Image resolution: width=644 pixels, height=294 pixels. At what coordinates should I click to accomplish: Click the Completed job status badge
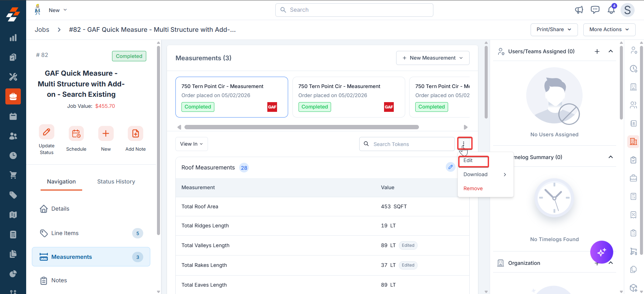pos(129,56)
